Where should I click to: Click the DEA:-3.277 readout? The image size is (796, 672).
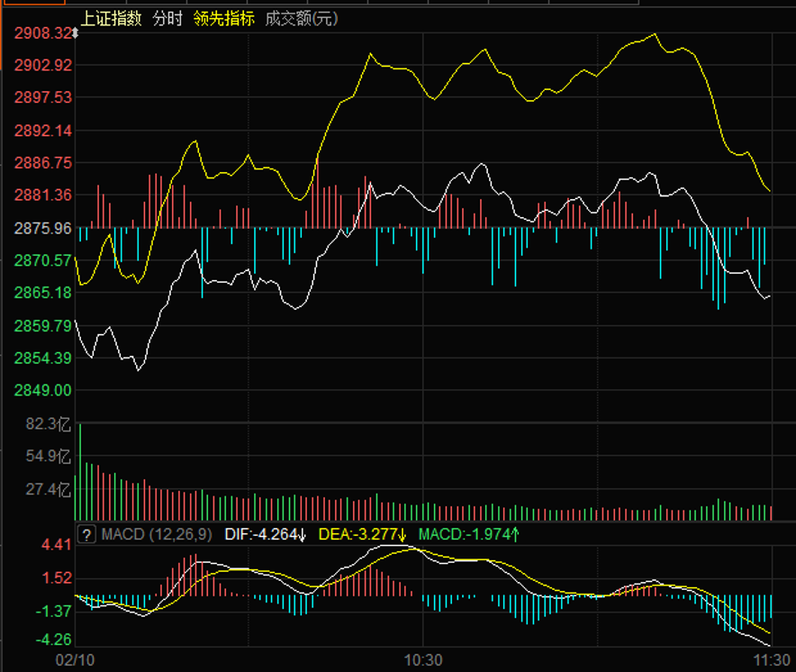pyautogui.click(x=357, y=535)
